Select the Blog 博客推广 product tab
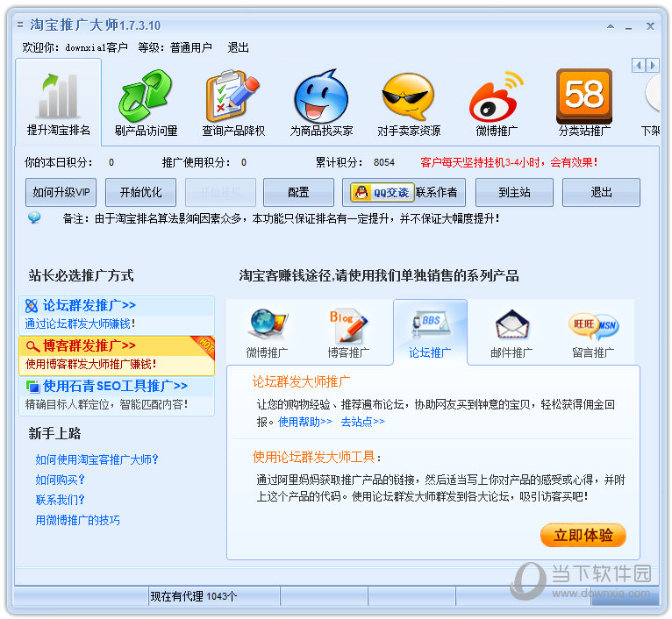The width and height of the screenshot is (672, 619). pos(348,333)
